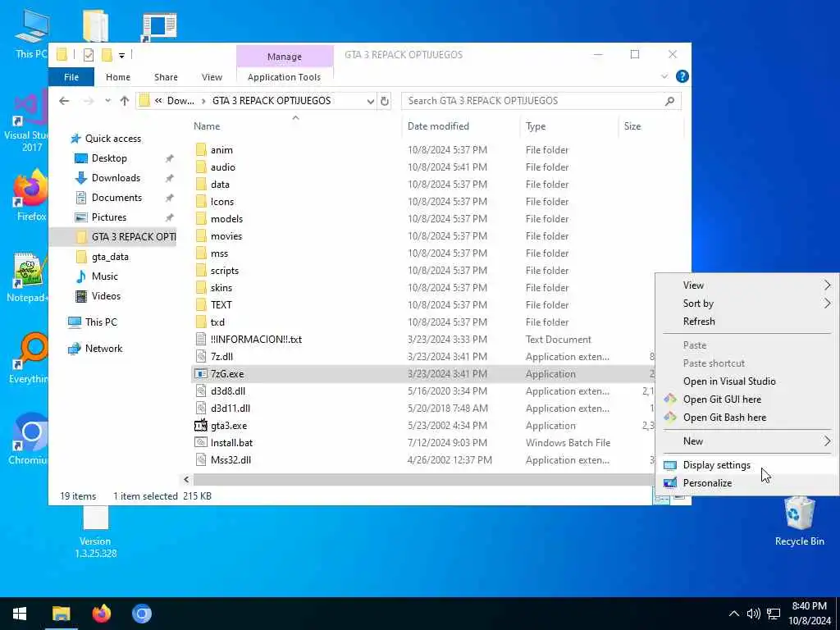Click the network tray icon
Screen dimensions: 840x630
tap(773, 614)
